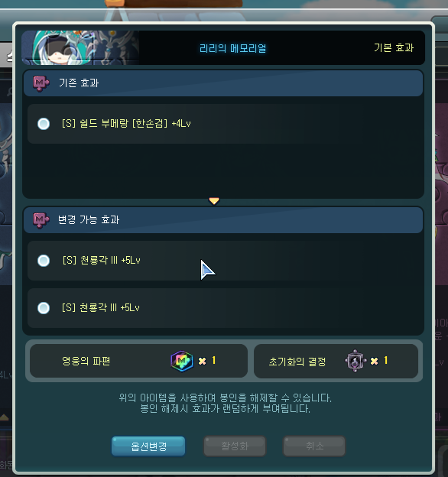Click the 영웅의 파편 cost slot

tap(138, 361)
